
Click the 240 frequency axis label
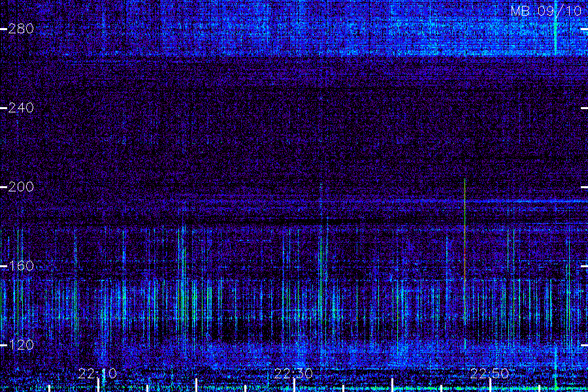click(x=21, y=108)
